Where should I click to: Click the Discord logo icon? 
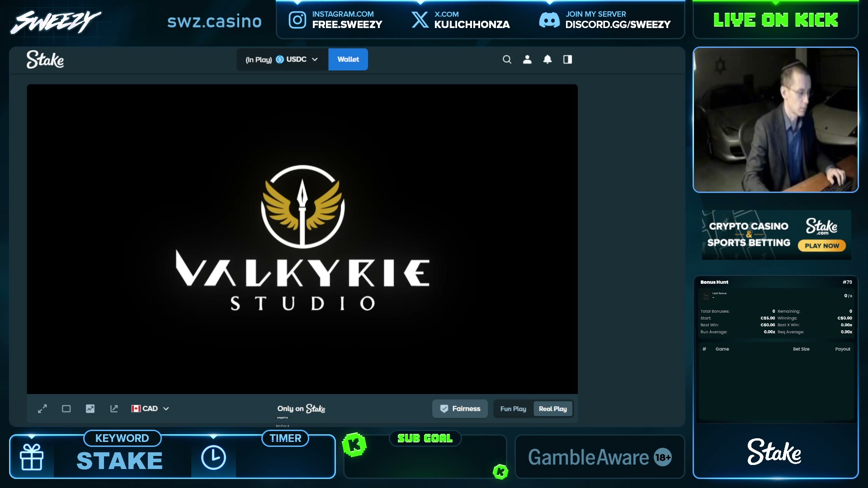point(549,20)
